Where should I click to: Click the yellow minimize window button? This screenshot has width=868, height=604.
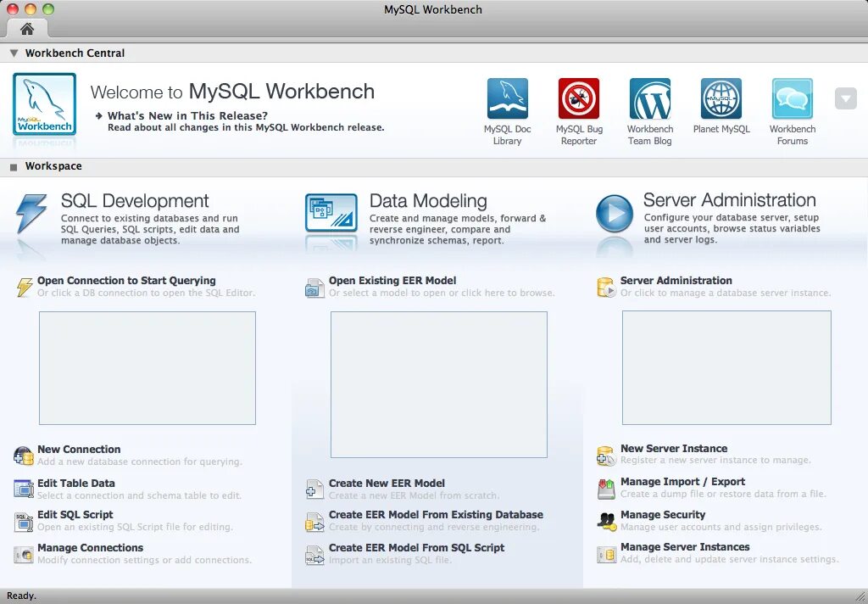pyautogui.click(x=31, y=9)
